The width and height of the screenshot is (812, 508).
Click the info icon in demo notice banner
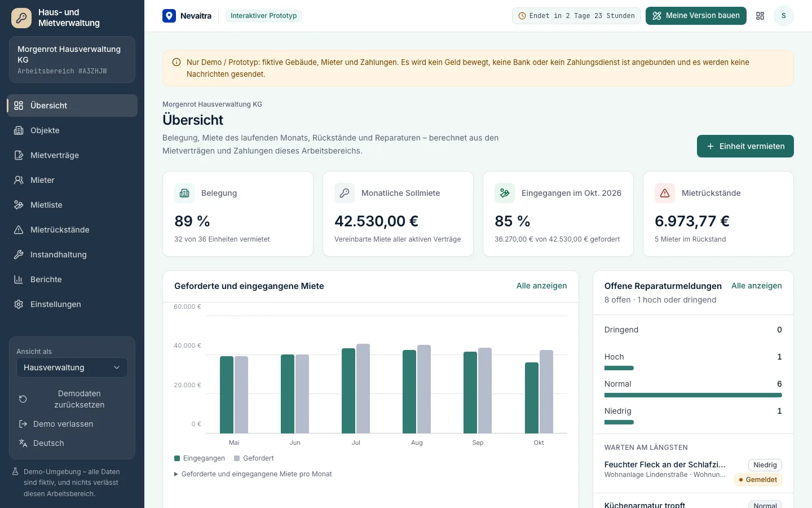point(176,62)
